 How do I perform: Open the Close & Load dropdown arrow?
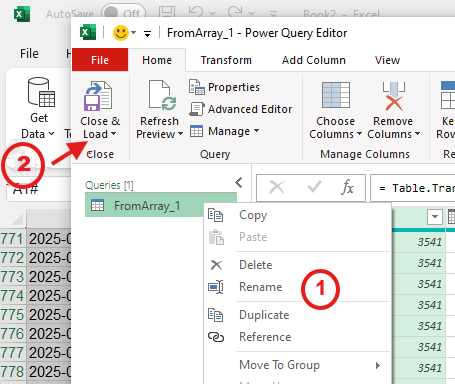113,134
